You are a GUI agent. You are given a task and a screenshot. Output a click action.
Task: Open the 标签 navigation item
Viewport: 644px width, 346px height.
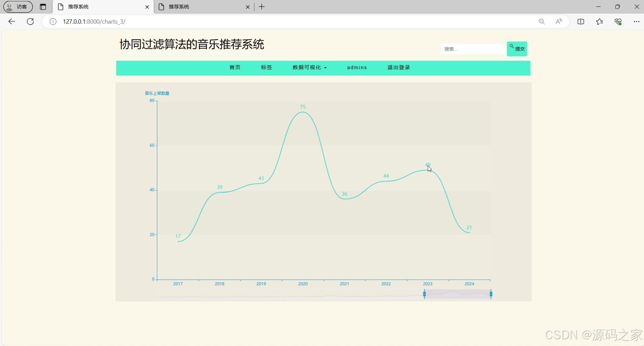tap(266, 68)
